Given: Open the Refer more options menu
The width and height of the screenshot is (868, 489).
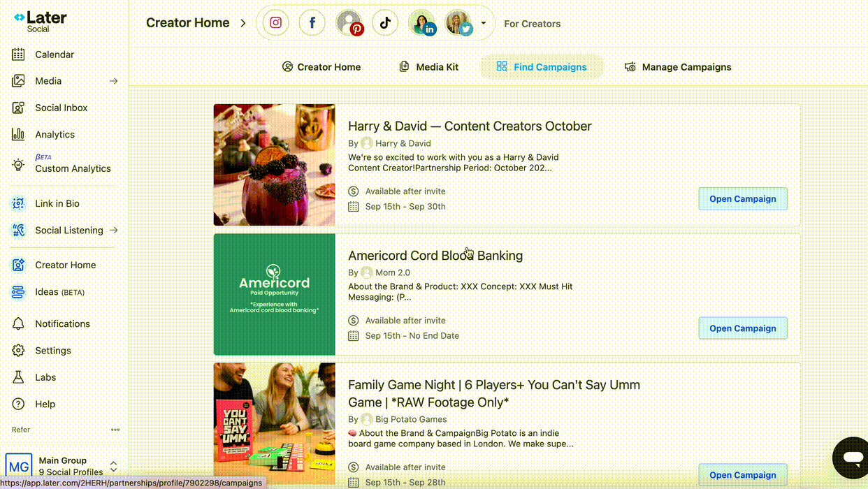Looking at the screenshot, I should coord(115,430).
